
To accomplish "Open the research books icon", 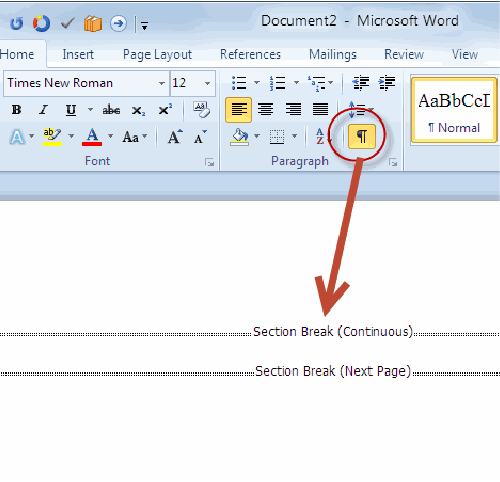I will (93, 24).
